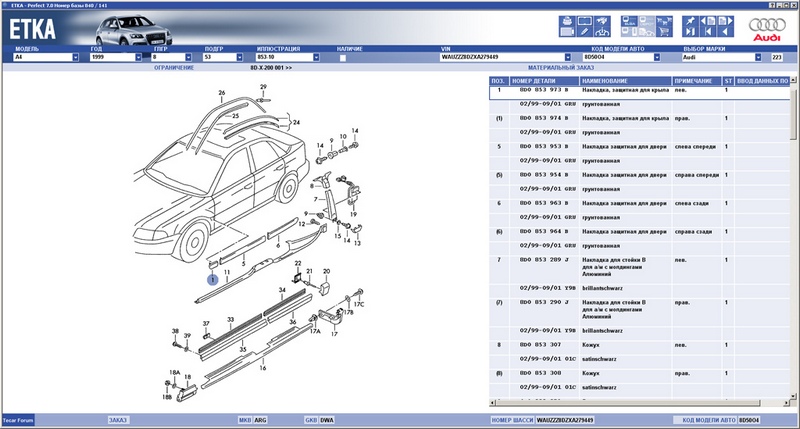Viewport: 800px width, 429px height.
Task: Select part number 8D0 853 289 J
Action: click(x=544, y=260)
